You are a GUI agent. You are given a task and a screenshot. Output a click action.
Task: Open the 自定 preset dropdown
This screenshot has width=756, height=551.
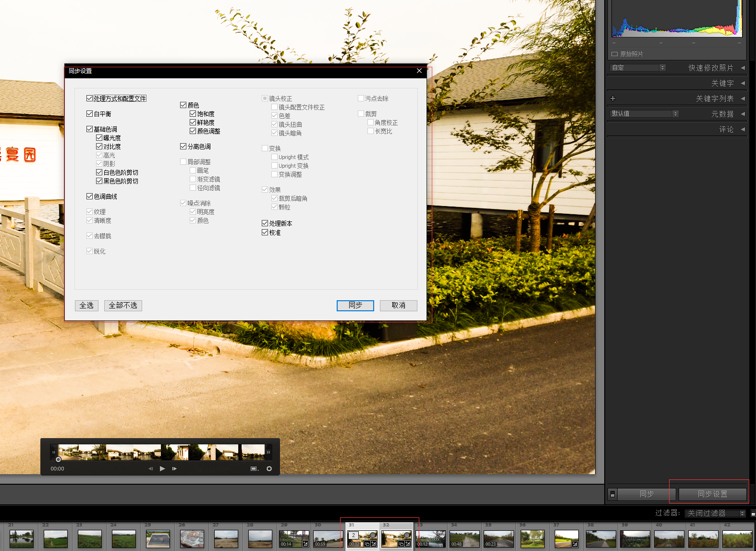coord(638,68)
